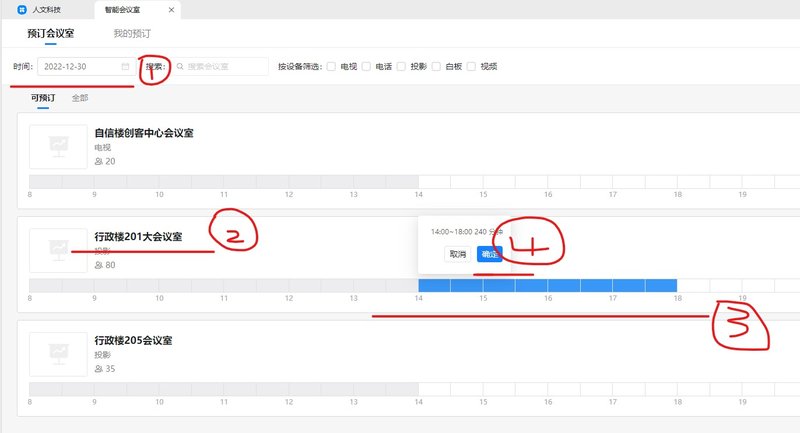Check the 电话 equipment filter
The image size is (800, 433).
click(366, 67)
